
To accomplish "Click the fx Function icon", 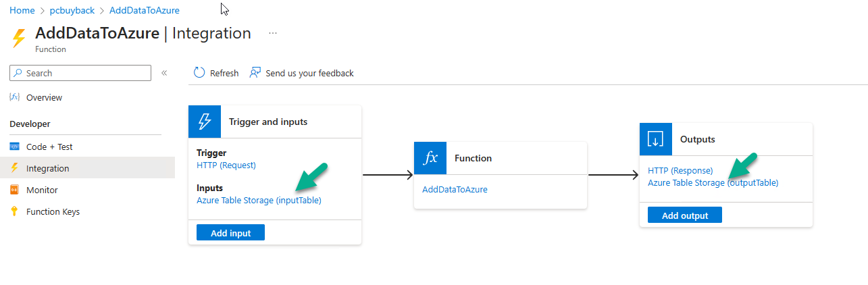I will point(430,158).
